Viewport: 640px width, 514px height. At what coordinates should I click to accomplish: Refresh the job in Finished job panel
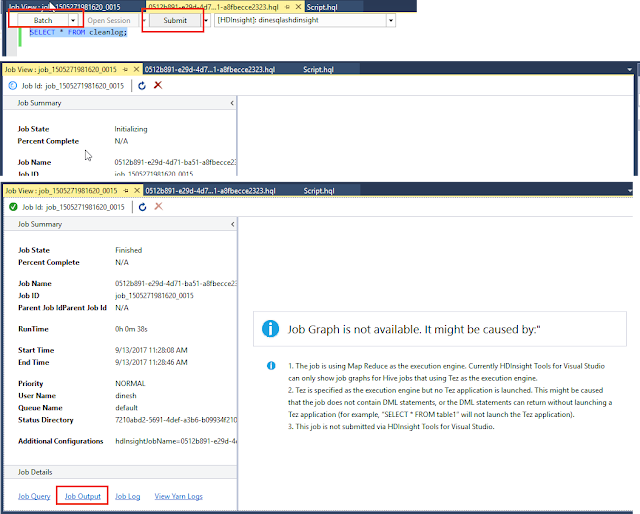[142, 207]
